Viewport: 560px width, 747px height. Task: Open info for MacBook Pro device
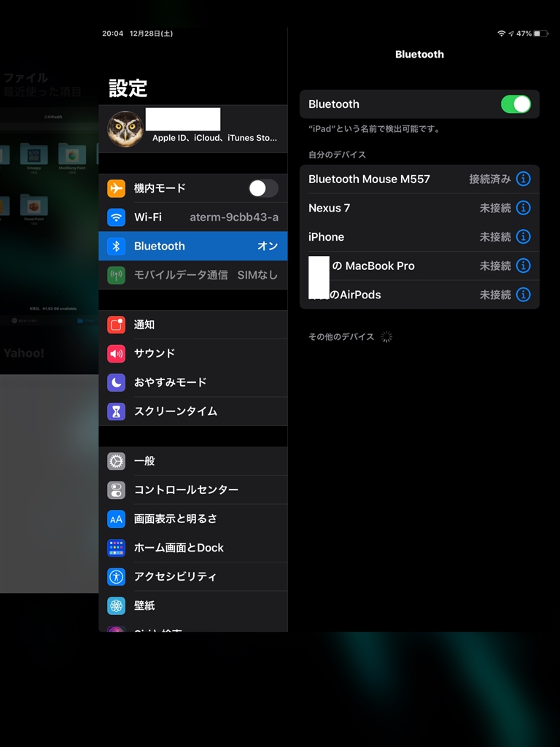pyautogui.click(x=524, y=266)
